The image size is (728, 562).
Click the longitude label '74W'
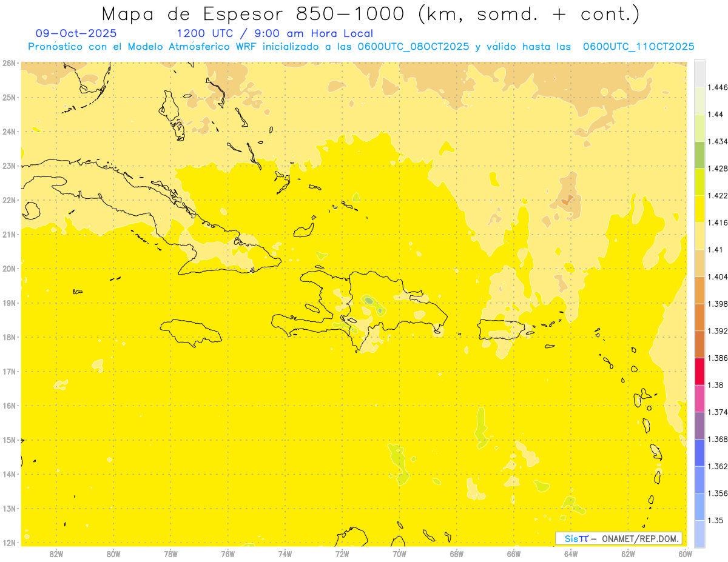(x=285, y=554)
